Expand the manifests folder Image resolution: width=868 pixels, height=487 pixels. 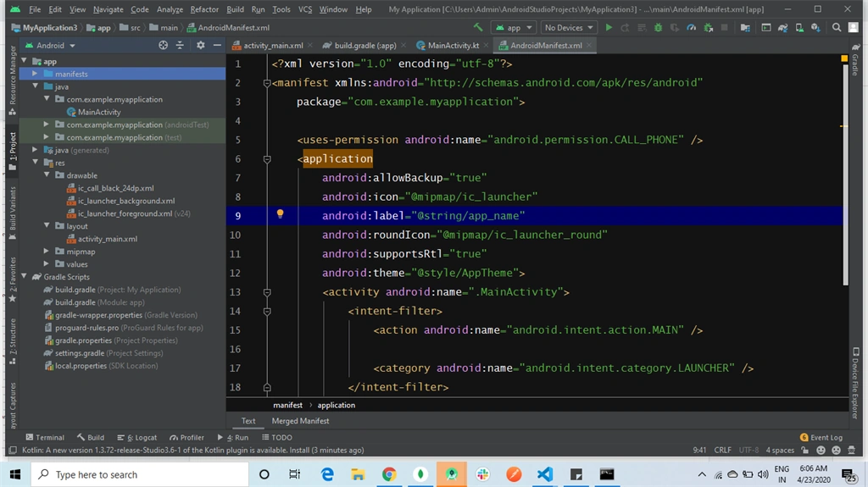tap(35, 74)
